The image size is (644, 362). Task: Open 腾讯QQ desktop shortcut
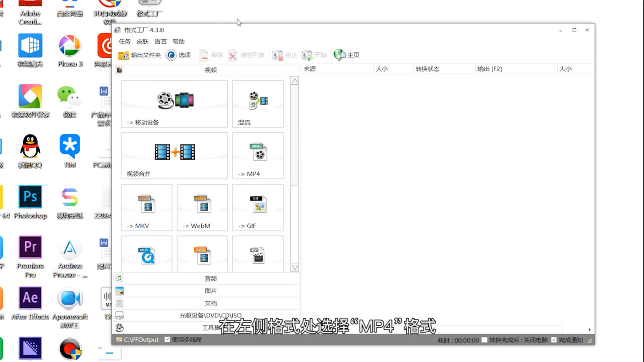coord(30,151)
